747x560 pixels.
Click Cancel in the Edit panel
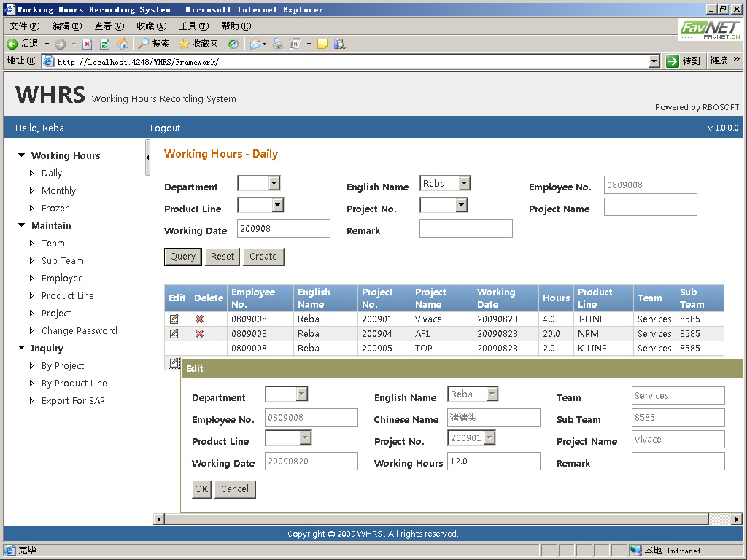click(235, 489)
